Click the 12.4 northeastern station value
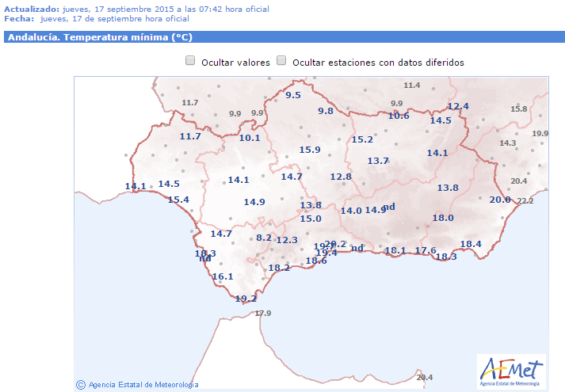 (x=458, y=106)
